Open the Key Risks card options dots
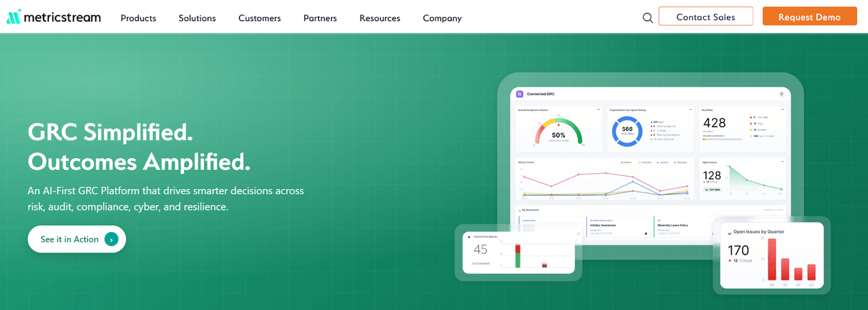Image resolution: width=868 pixels, height=310 pixels. tap(782, 110)
